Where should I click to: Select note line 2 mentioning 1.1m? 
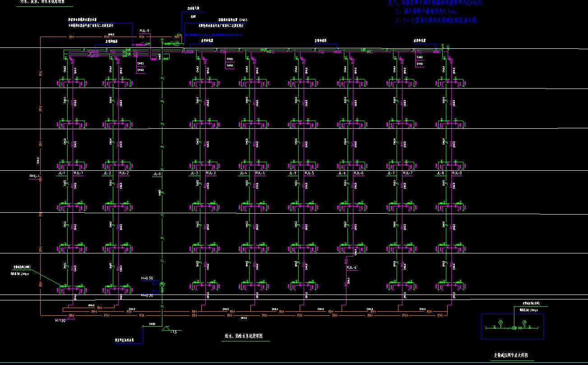pyautogui.click(x=425, y=11)
